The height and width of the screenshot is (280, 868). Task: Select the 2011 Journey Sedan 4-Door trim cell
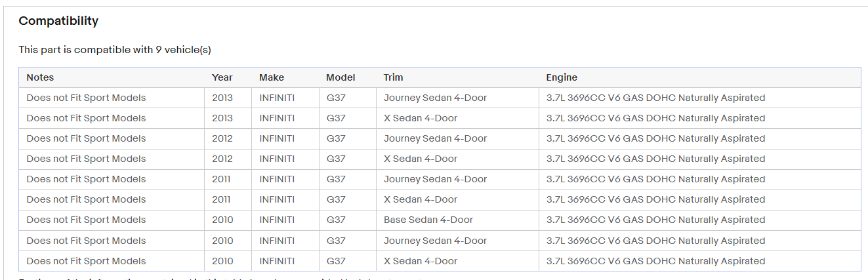point(457,179)
